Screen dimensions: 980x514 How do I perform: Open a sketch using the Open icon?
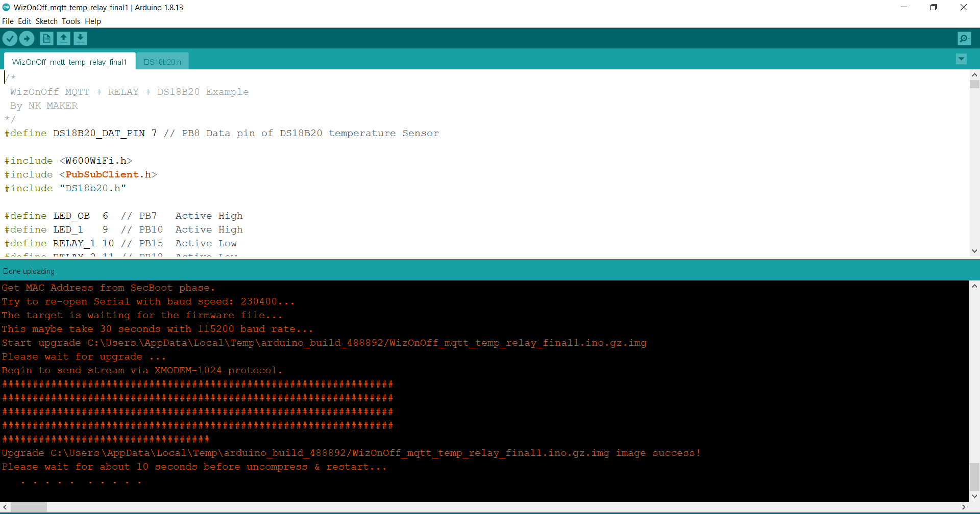point(63,38)
